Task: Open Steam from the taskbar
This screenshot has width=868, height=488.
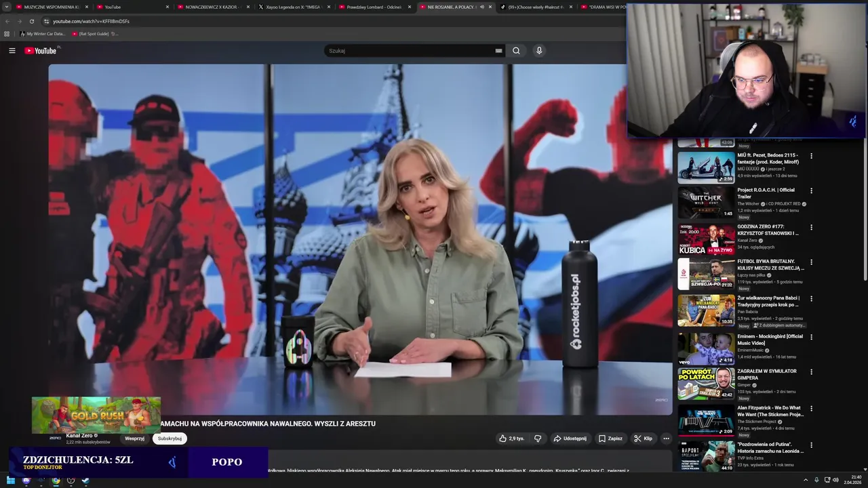Action: pyautogui.click(x=85, y=481)
